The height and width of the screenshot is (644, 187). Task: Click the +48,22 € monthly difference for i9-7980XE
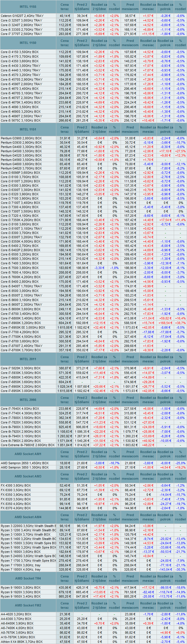click(x=148, y=445)
